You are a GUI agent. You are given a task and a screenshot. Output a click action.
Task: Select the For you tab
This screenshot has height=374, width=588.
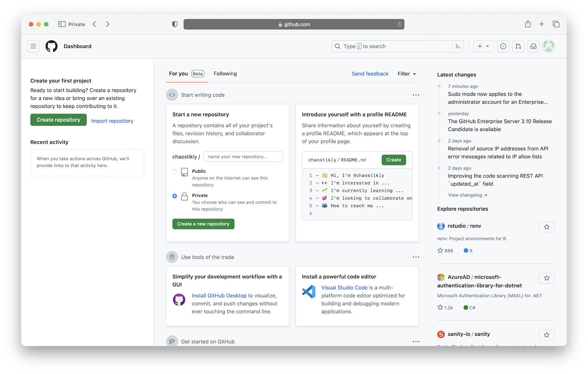(178, 74)
